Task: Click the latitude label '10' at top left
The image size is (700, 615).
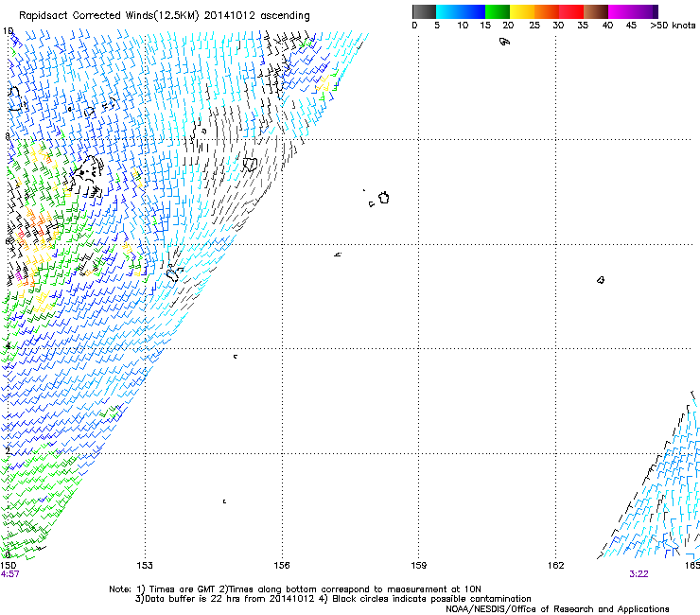Action: tap(8, 31)
